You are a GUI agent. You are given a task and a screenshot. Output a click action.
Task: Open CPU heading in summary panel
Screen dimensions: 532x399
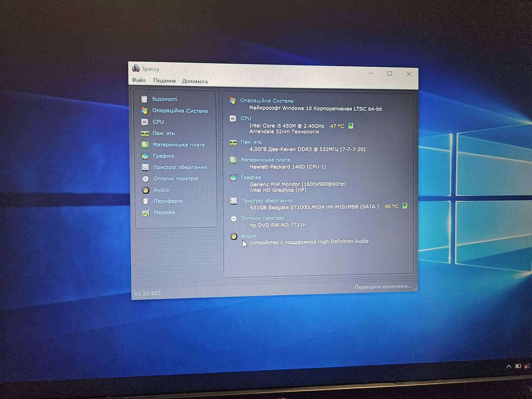246,118
